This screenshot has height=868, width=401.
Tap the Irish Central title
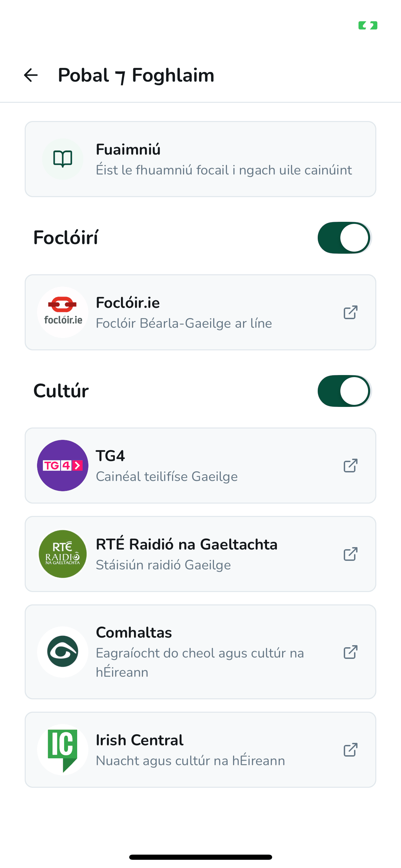pos(139,740)
